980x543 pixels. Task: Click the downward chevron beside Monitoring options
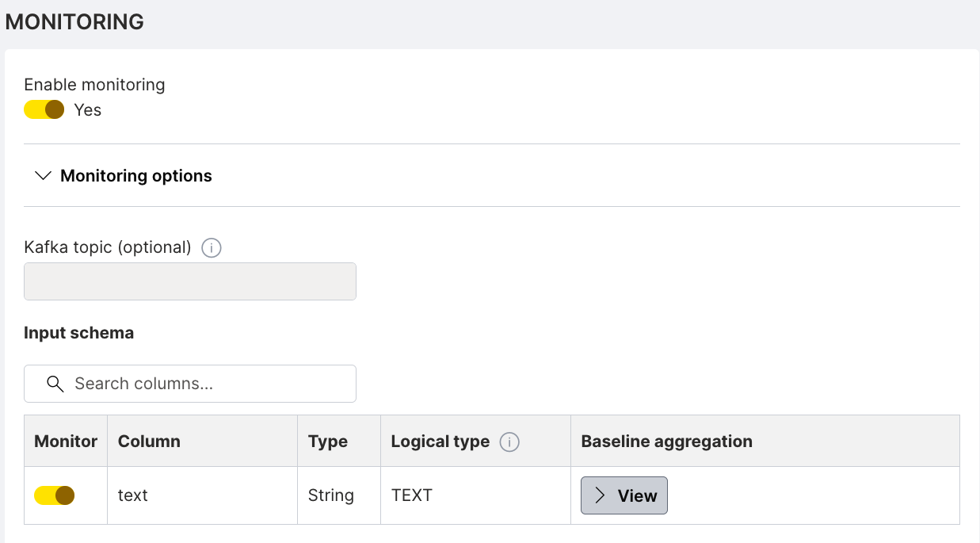click(43, 175)
